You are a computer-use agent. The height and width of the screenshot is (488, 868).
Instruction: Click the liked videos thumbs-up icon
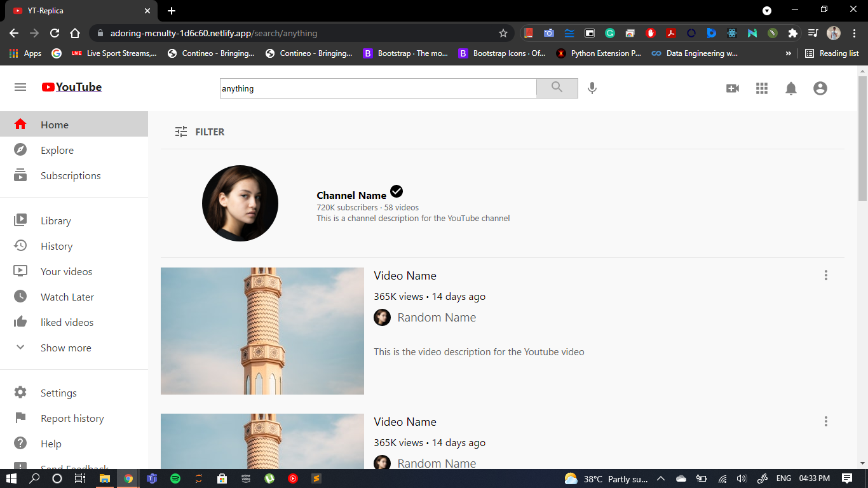(20, 322)
